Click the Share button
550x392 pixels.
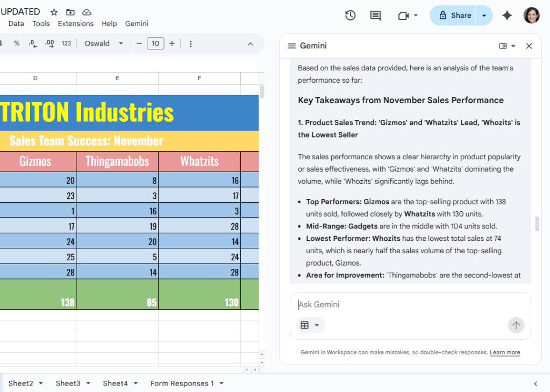[x=455, y=16]
